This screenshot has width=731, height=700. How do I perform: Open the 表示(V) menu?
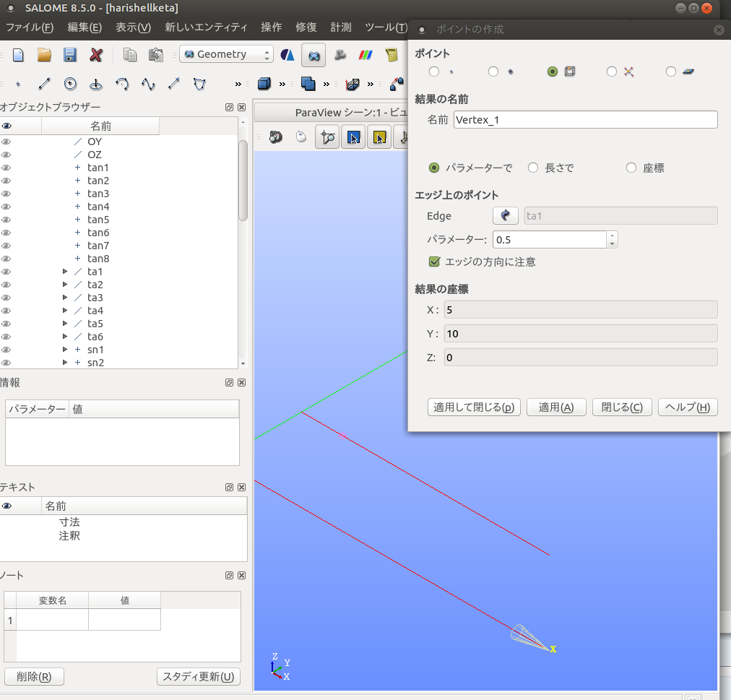(134, 27)
